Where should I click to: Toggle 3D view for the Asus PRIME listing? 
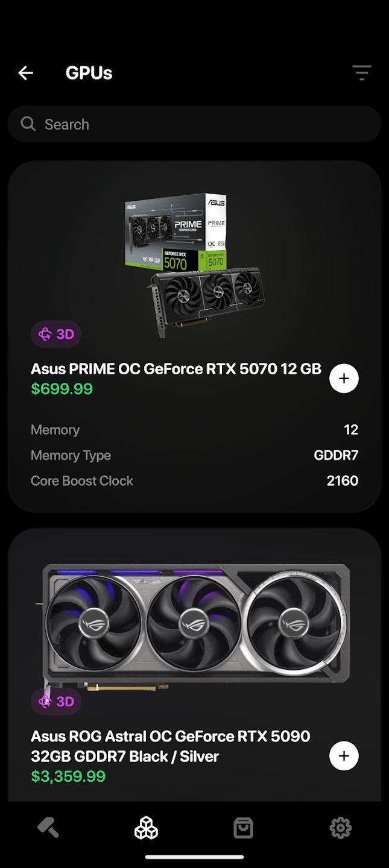(55, 333)
